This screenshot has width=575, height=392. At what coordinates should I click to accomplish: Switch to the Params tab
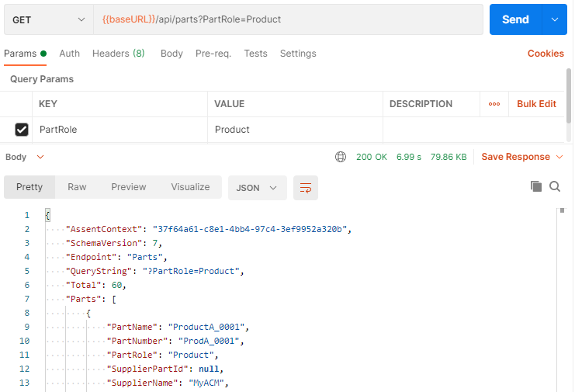point(25,54)
